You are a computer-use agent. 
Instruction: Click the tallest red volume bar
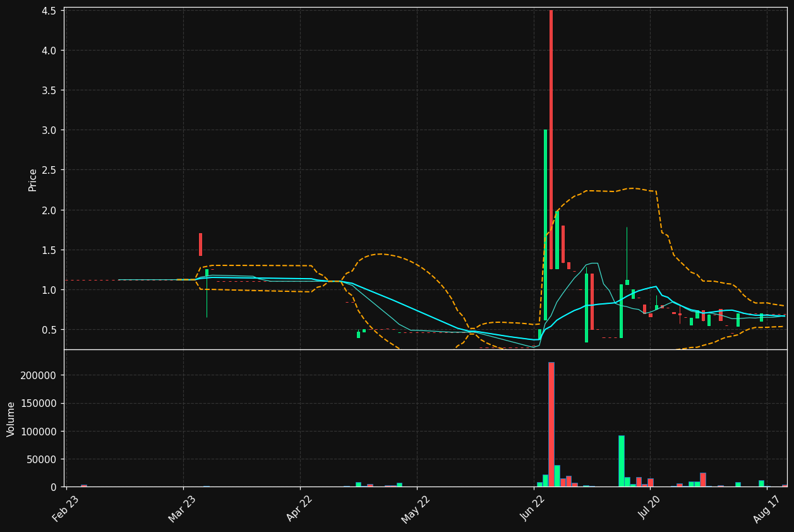551,425
